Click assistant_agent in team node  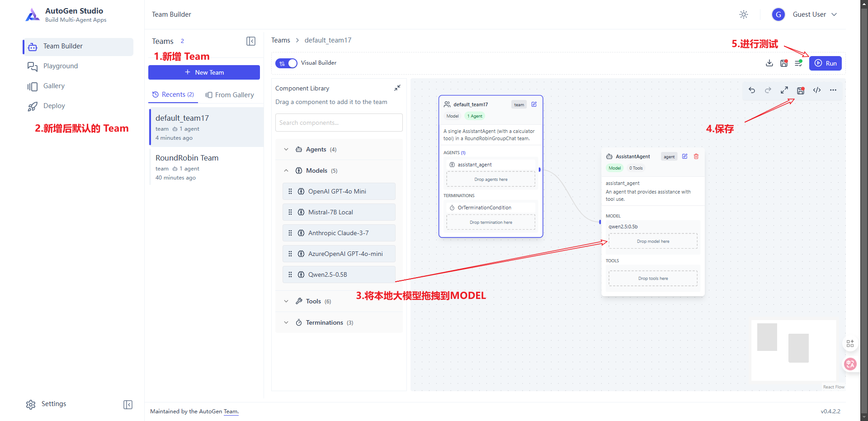click(491, 165)
